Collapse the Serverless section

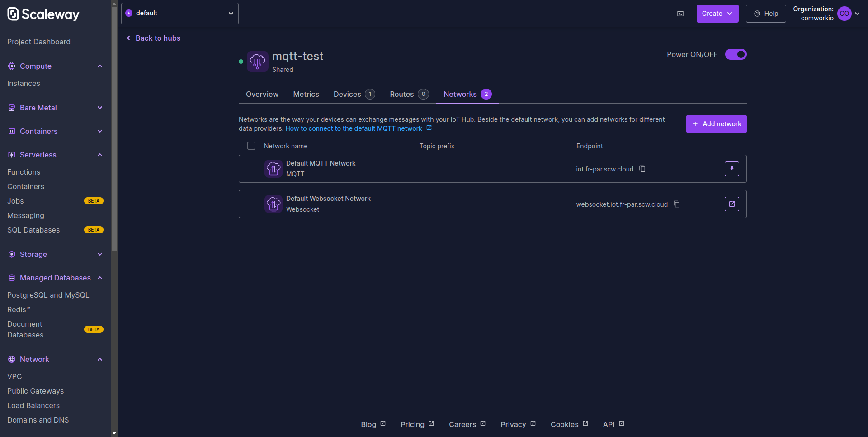100,155
